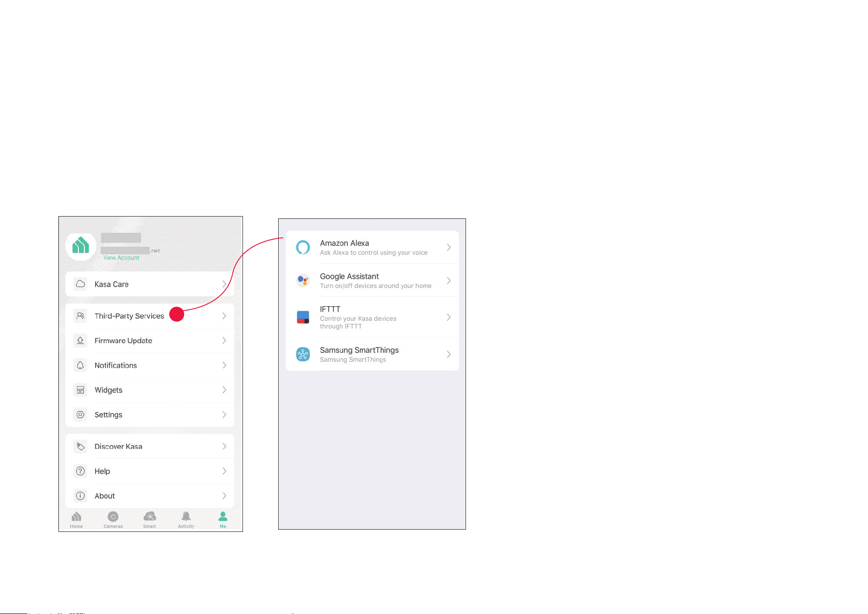This screenshot has width=868, height=614.
Task: Click the Amazon Alexa ring icon
Action: click(303, 248)
